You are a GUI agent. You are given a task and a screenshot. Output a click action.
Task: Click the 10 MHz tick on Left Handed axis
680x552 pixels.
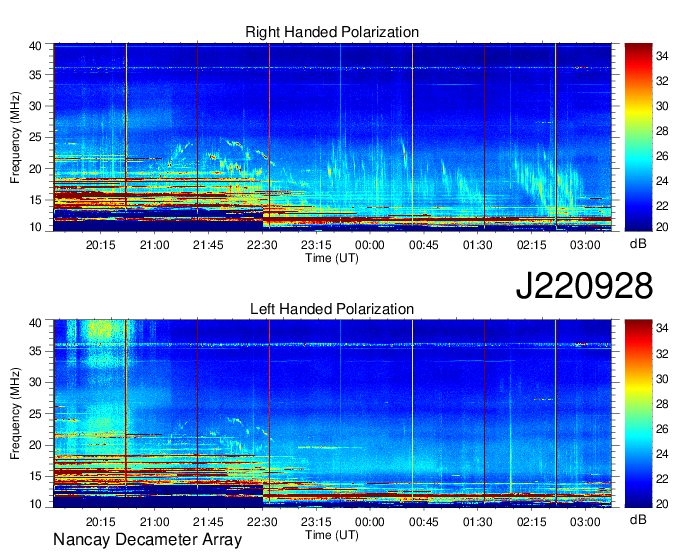pos(35,503)
